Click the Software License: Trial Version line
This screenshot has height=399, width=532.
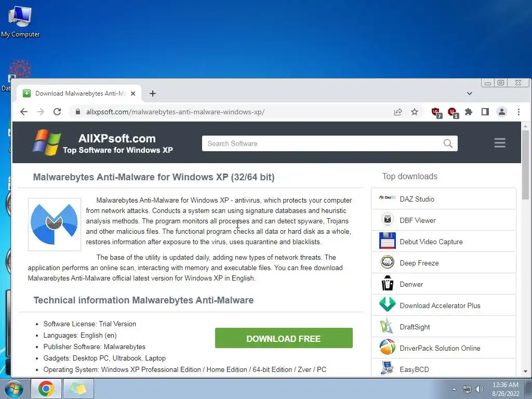point(89,324)
